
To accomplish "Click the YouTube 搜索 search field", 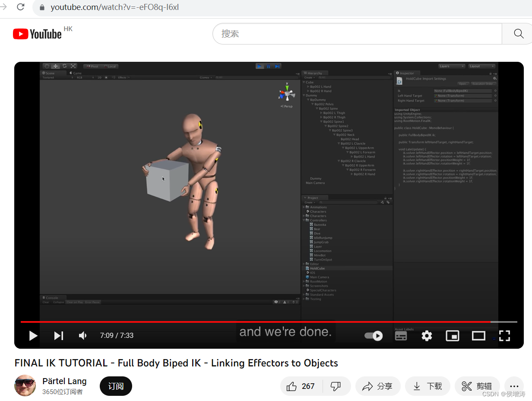I will (358, 34).
